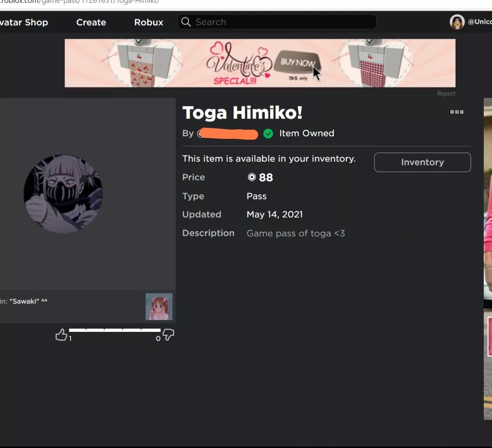Click the "Game pass of toga <3" description
Viewport: 492px width, 448px height.
click(x=296, y=233)
